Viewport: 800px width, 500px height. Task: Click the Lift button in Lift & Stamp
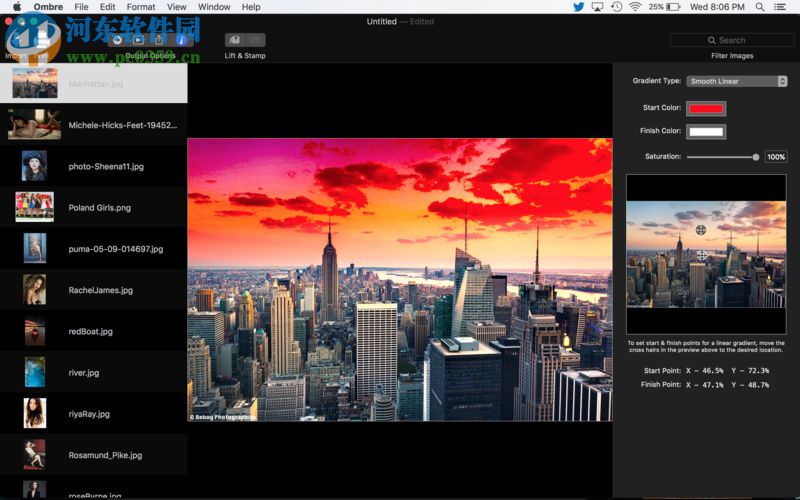tap(235, 40)
